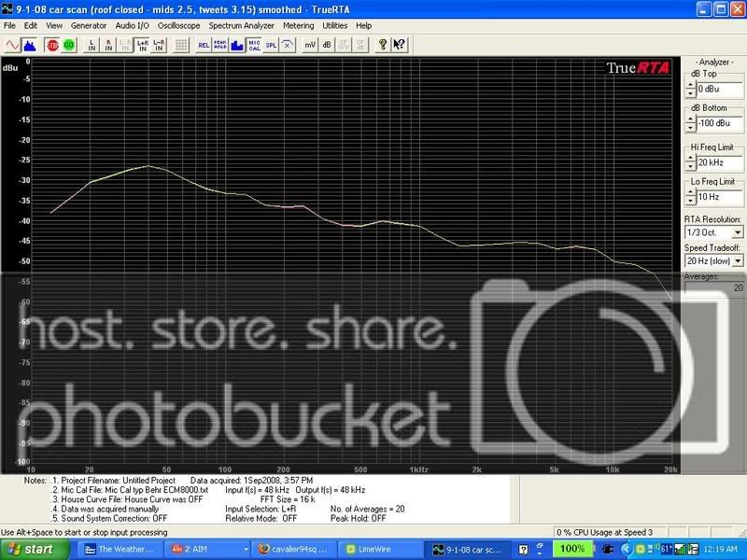747x560 pixels.
Task: Switch units with the dB toolbar button
Action: pyautogui.click(x=327, y=45)
